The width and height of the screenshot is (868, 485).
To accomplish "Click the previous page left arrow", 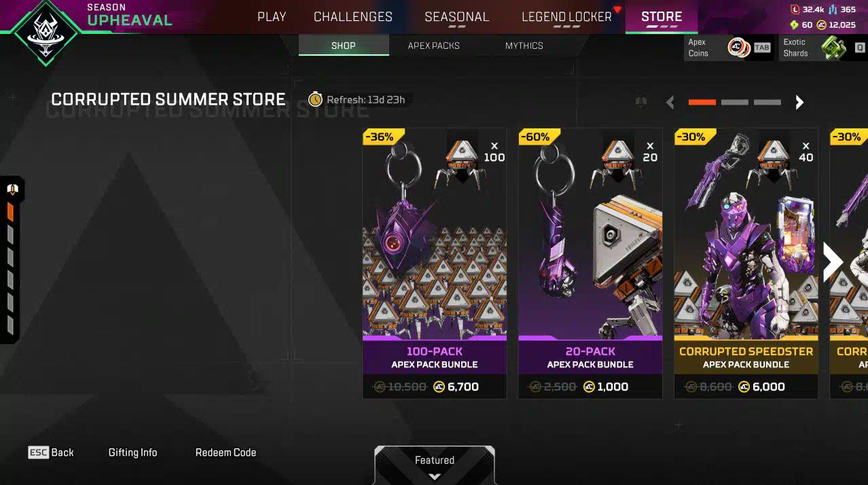I will (670, 103).
